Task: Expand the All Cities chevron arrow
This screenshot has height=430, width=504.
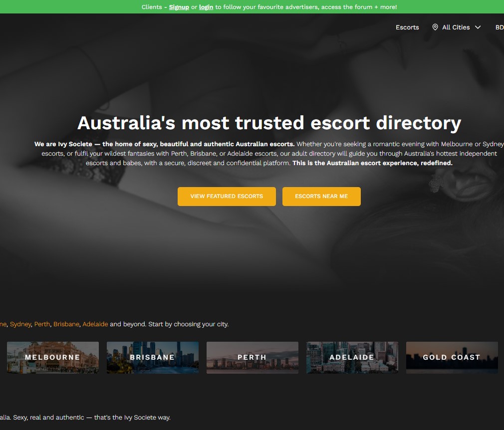Action: 478,27
